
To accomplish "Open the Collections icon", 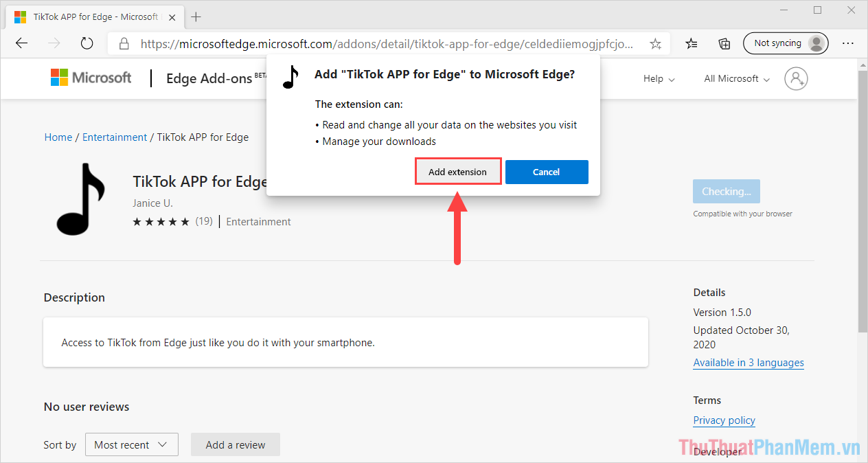I will click(724, 43).
